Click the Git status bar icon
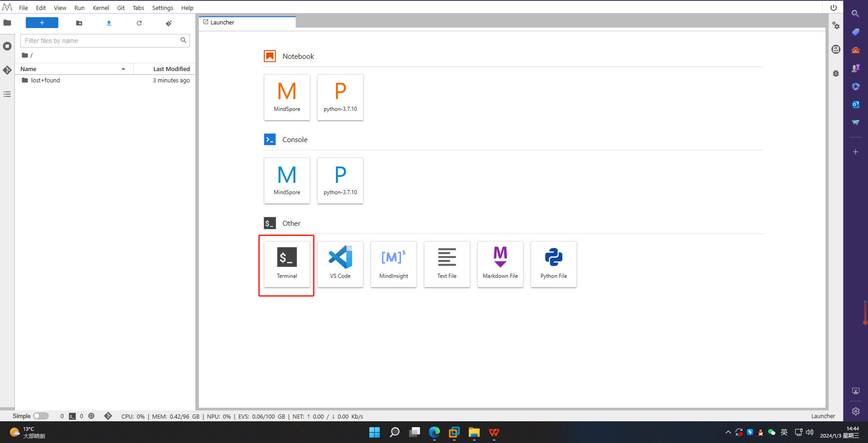This screenshot has height=443, width=868. click(108, 416)
